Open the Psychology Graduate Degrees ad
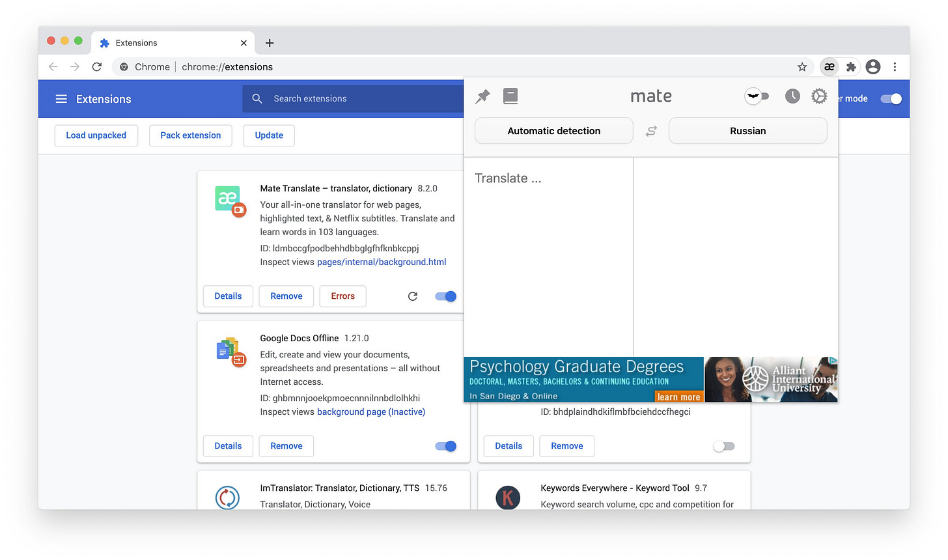The image size is (948, 560). tap(650, 379)
